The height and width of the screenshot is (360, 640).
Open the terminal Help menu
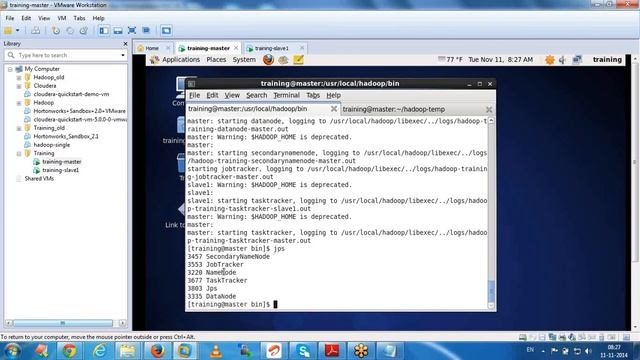coord(333,95)
